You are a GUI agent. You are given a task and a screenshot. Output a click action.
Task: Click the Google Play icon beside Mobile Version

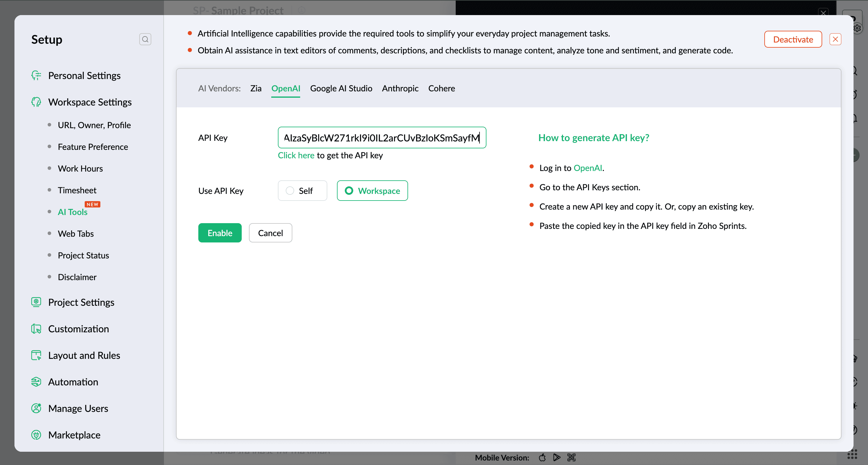click(557, 457)
